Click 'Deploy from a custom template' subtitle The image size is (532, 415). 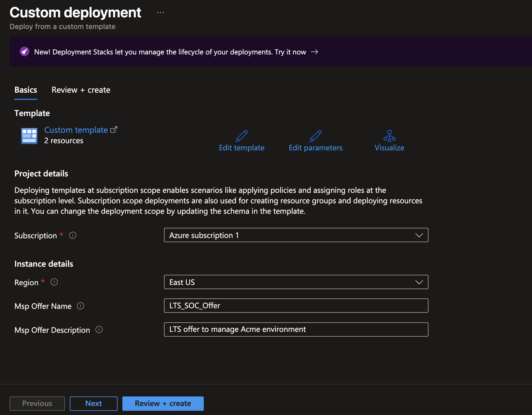tap(63, 27)
